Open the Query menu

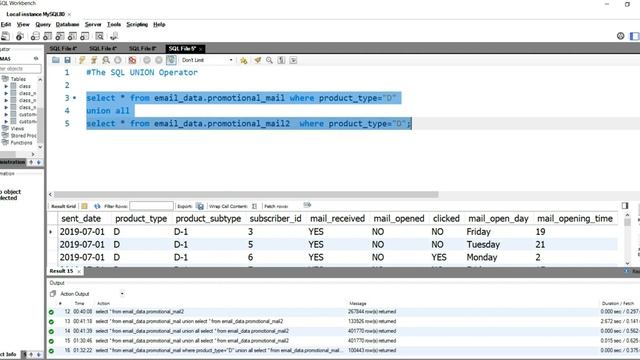pos(43,24)
